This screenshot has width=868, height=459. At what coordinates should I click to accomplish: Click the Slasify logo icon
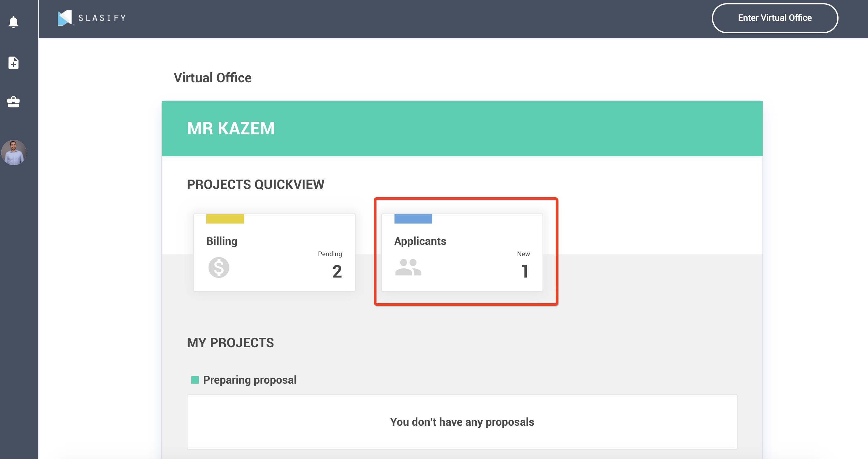[64, 18]
